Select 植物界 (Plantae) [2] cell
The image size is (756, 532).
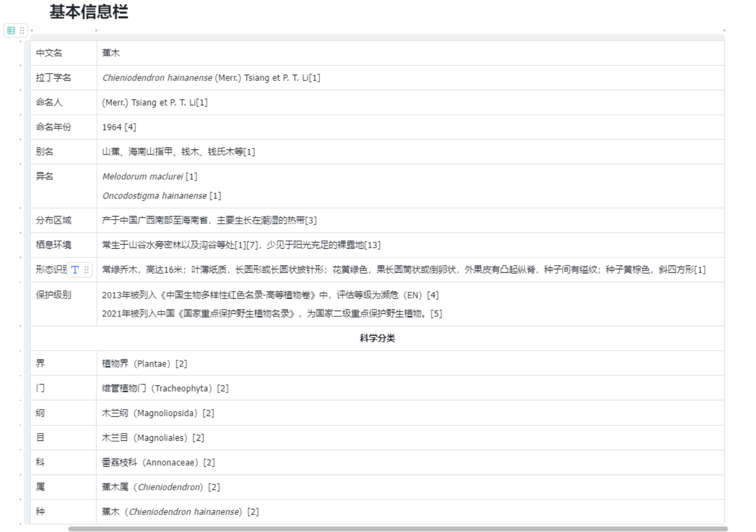410,363
